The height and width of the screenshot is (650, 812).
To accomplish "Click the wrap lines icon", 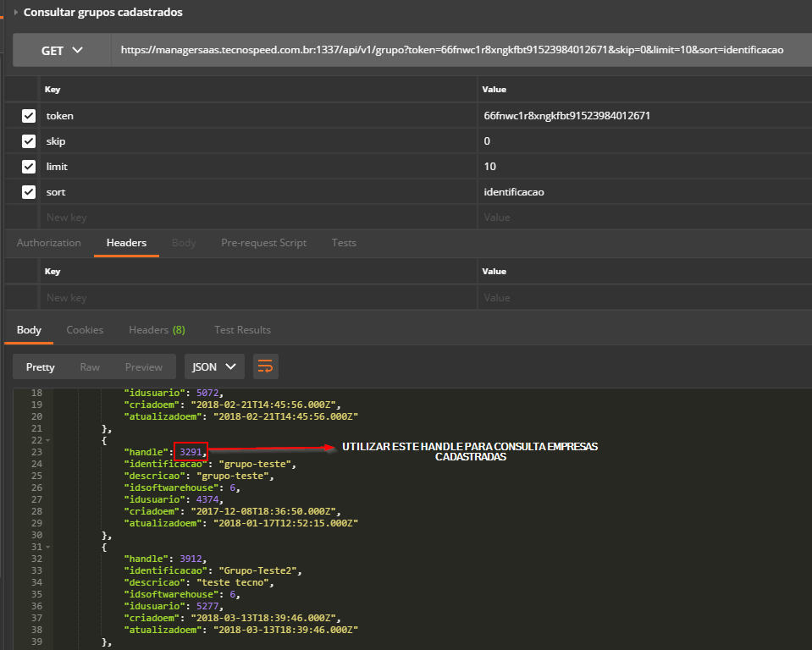I will tap(266, 366).
